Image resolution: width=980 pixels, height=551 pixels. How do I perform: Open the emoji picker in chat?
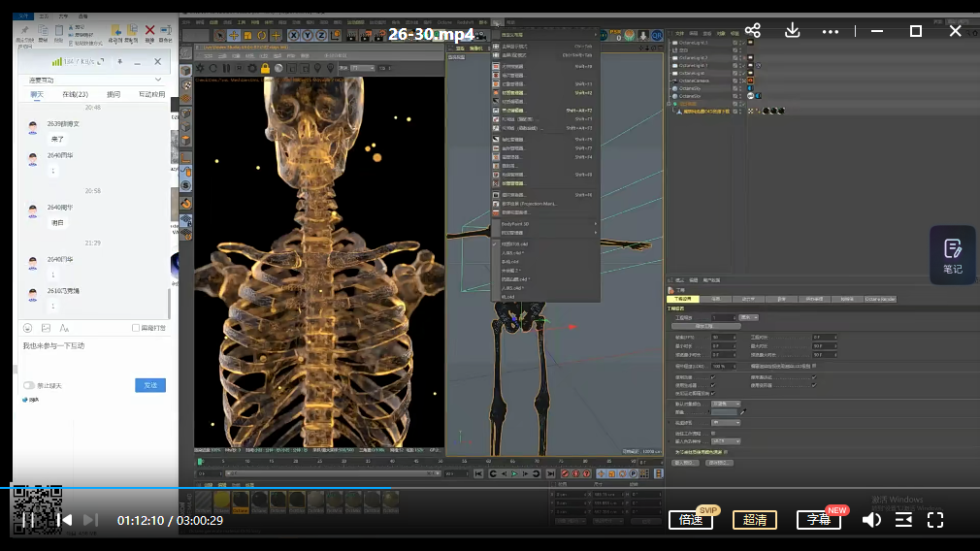tap(27, 328)
